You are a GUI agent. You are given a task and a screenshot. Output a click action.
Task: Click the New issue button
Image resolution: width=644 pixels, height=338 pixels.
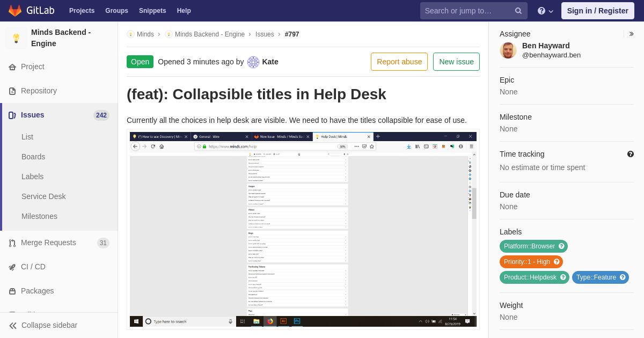(x=456, y=62)
